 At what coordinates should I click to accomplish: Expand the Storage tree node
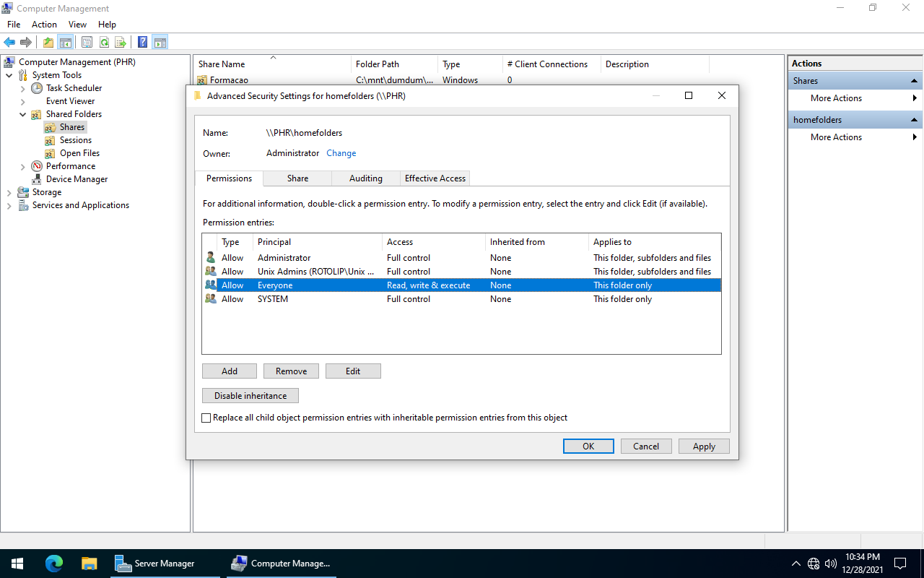tap(9, 192)
